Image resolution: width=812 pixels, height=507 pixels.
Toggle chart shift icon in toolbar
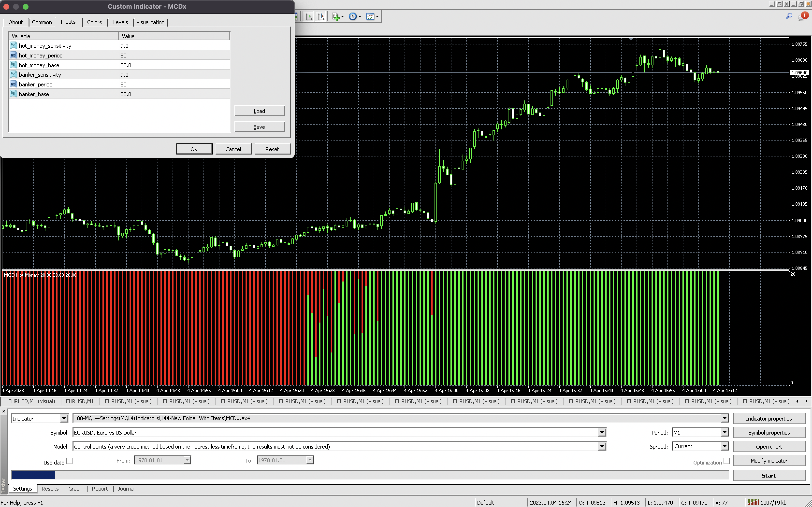321,16
